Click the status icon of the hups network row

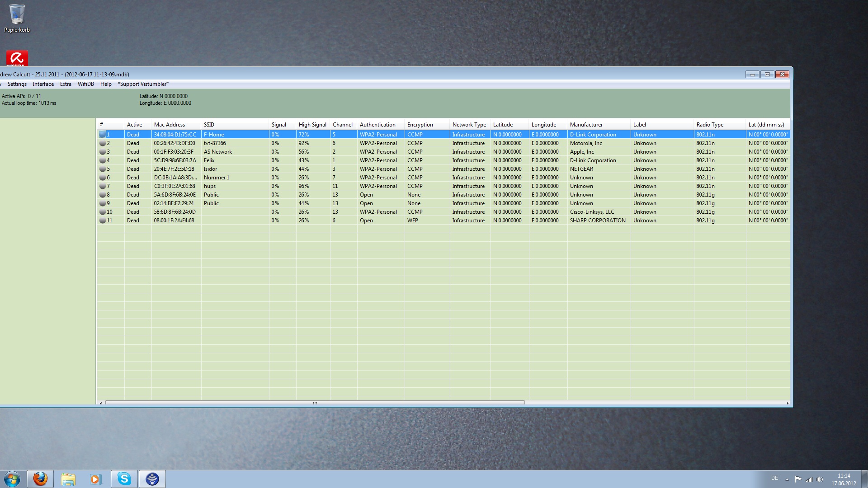(103, 186)
